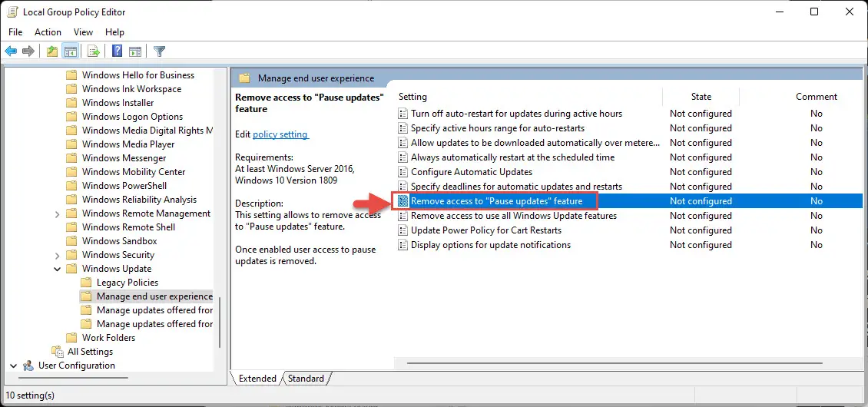Open the View menu
Viewport: 868px width, 407px height.
tap(83, 32)
